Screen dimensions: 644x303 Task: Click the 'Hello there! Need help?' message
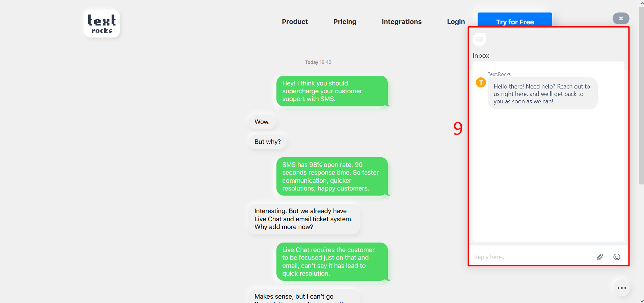point(542,94)
